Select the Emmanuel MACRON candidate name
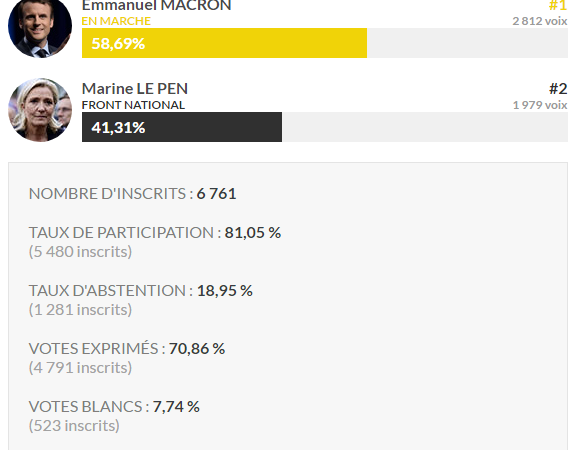575x450 pixels. (x=157, y=6)
